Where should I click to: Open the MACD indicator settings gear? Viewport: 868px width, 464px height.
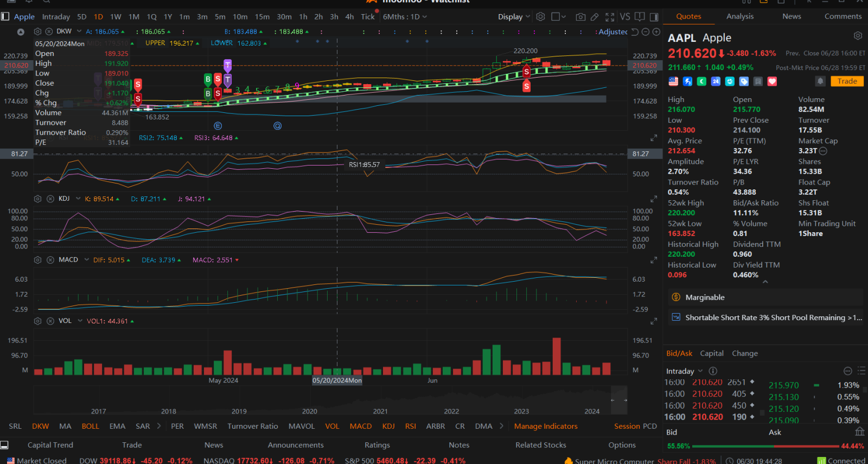(x=37, y=260)
